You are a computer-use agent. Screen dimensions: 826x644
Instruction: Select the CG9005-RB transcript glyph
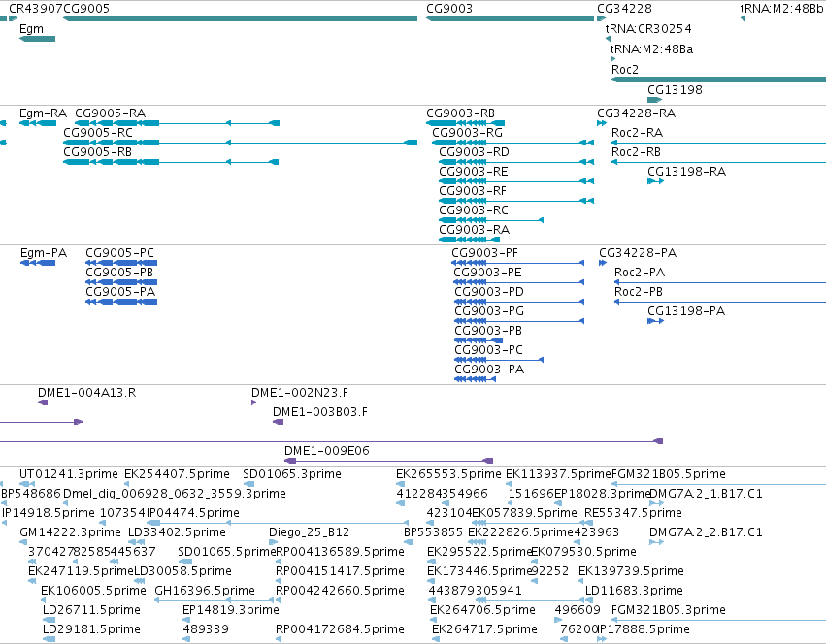click(x=171, y=162)
